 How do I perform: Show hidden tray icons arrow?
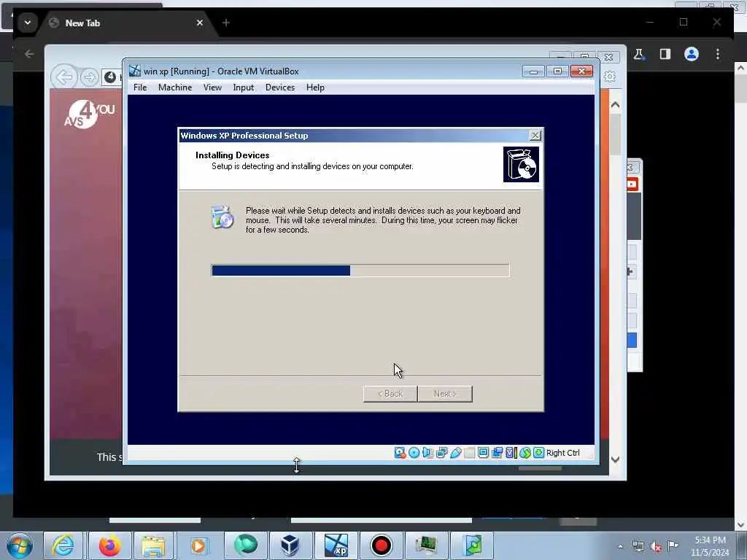pyautogui.click(x=620, y=546)
